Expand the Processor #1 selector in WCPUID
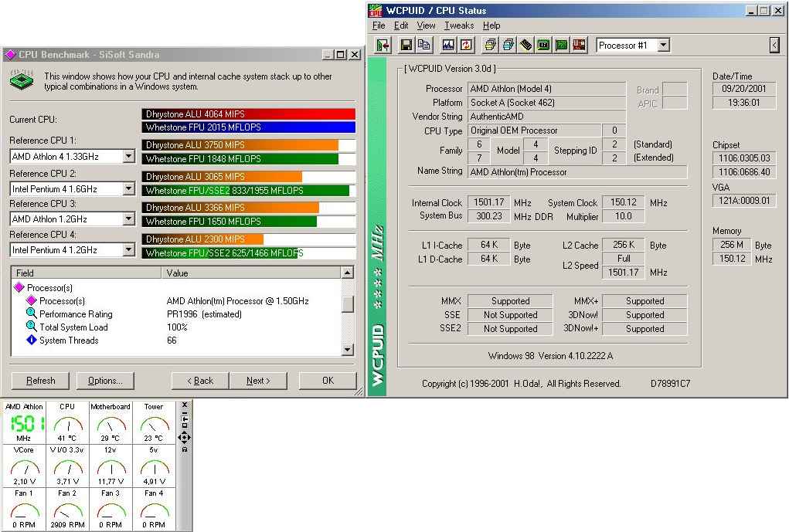Viewport: 789px width, 532px height. (664, 46)
